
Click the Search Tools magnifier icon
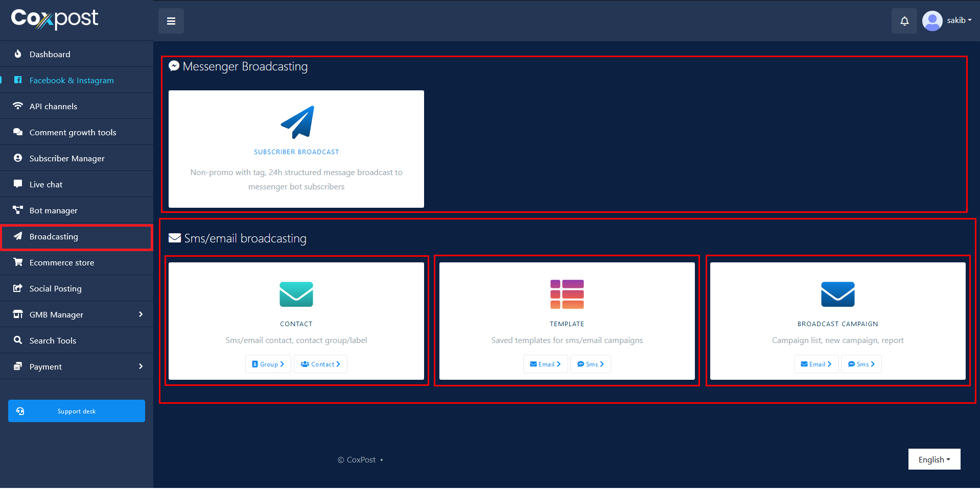[18, 340]
